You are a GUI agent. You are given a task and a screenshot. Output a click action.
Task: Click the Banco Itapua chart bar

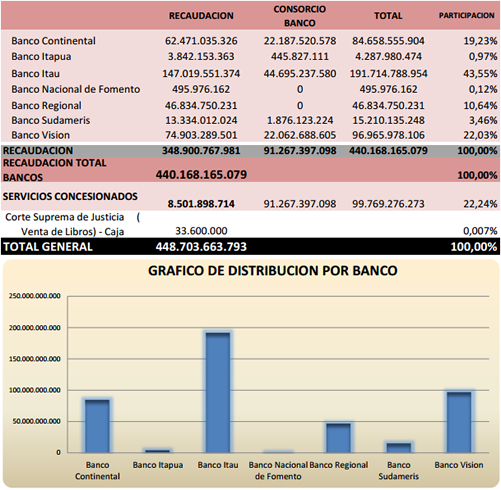158,451
